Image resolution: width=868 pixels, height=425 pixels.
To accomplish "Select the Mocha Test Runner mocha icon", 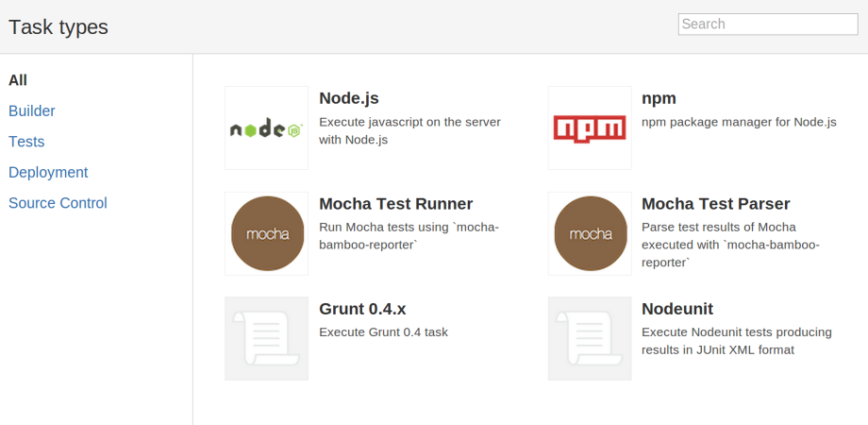I will [266, 233].
